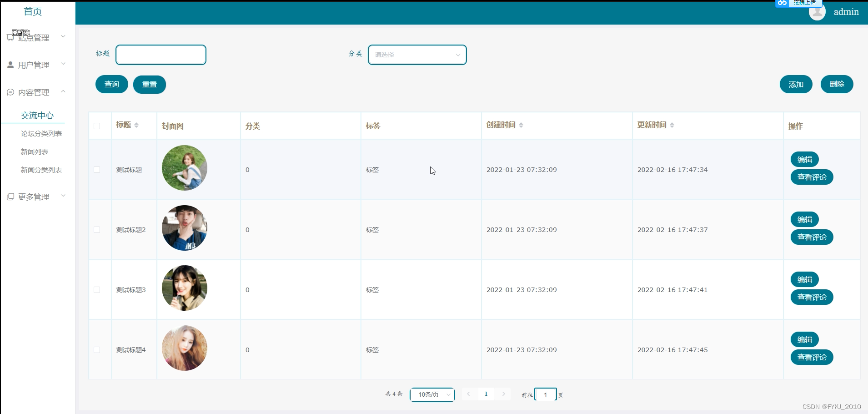Check the box for row 测试标题
868x414 pixels.
tap(97, 170)
